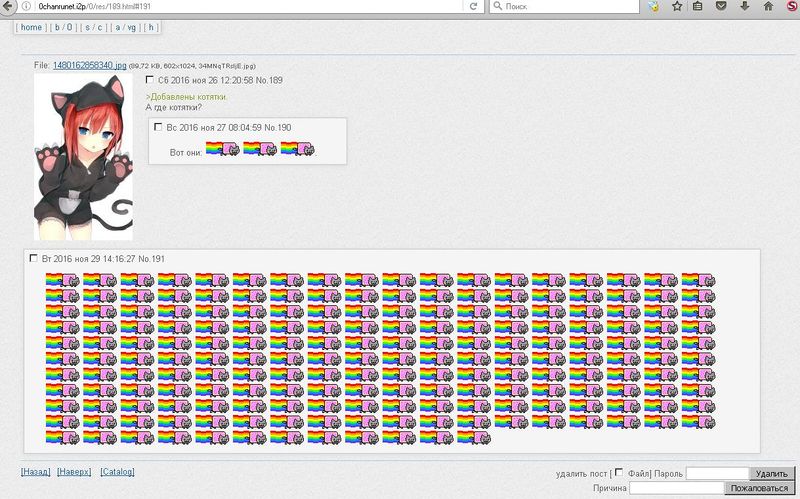
Task: Open the Pocket icon in the toolbar
Action: pos(720,6)
